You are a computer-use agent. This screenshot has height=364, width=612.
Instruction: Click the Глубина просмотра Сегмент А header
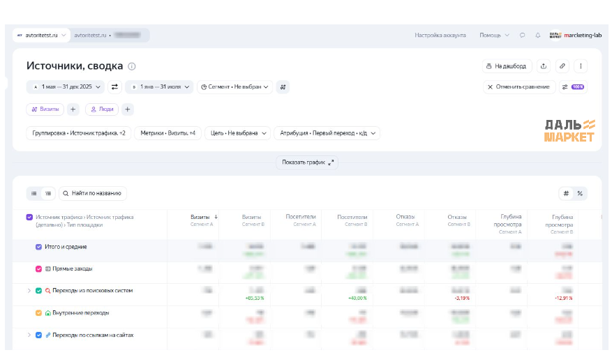(x=507, y=225)
